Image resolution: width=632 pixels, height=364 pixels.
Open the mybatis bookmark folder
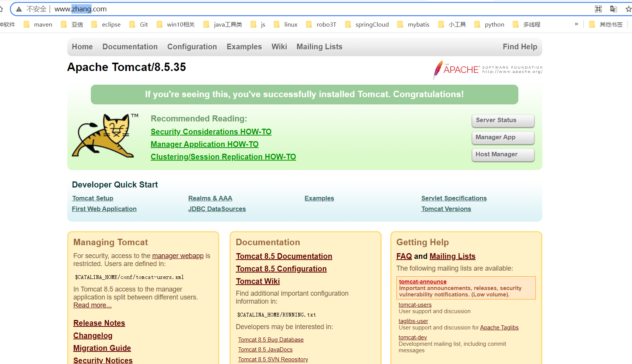413,25
